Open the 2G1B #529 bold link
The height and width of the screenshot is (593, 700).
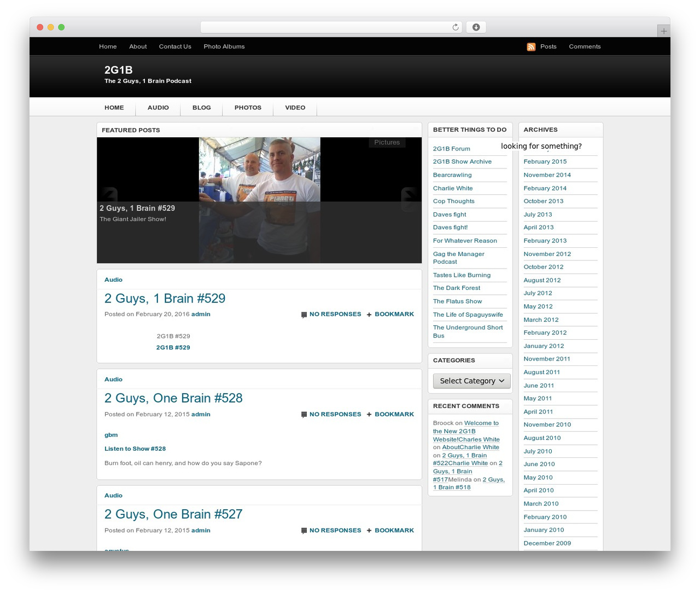(173, 347)
